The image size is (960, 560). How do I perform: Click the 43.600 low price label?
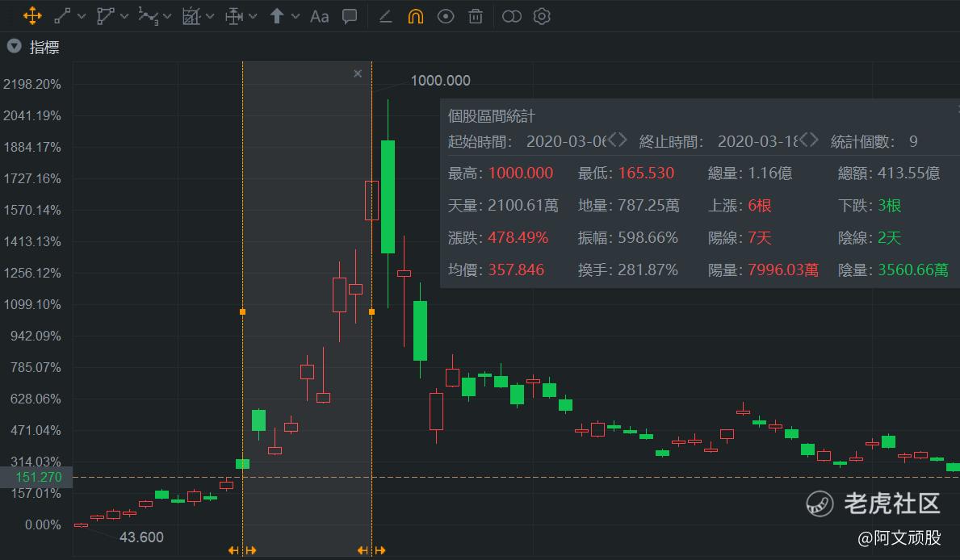point(141,537)
